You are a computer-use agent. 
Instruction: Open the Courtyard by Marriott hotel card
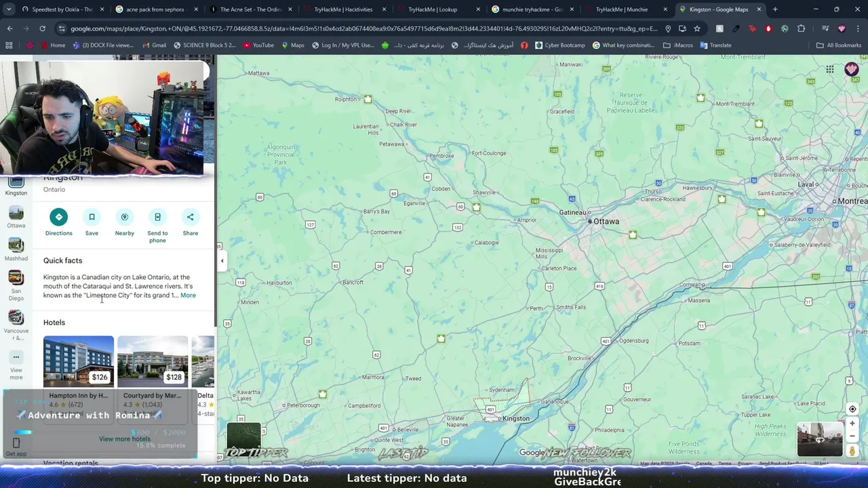(153, 372)
